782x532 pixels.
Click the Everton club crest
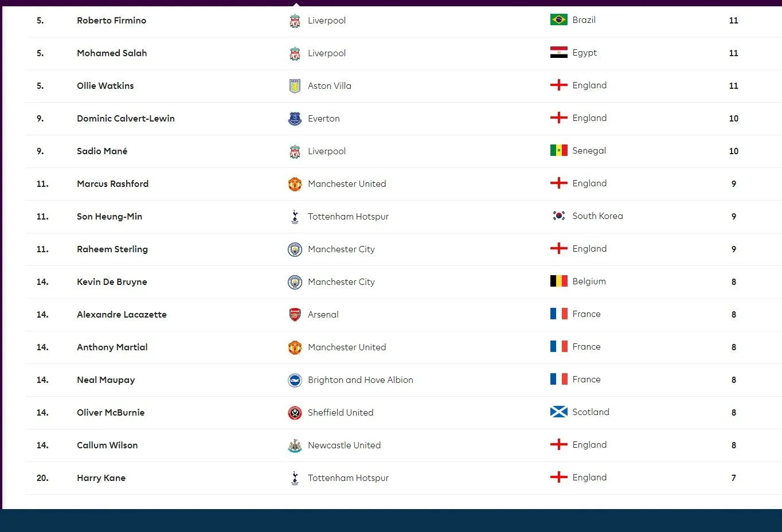(295, 119)
